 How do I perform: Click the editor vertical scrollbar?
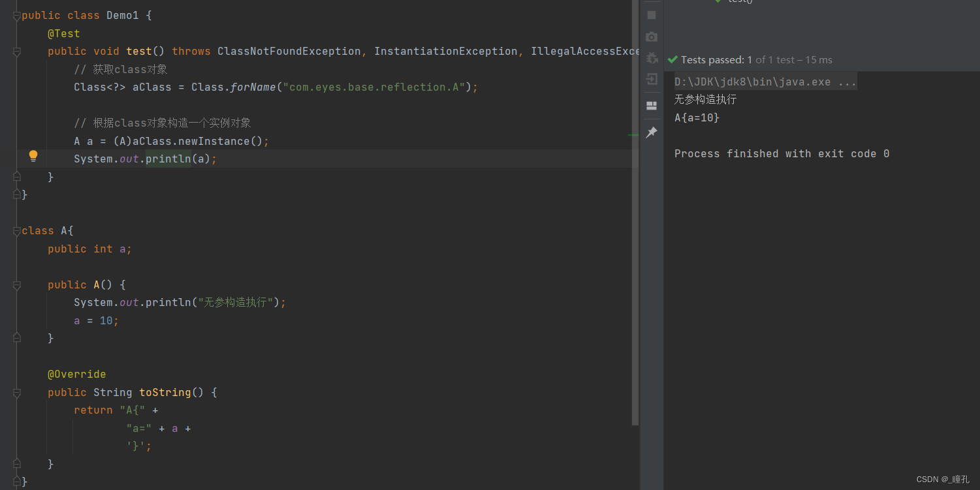click(636, 212)
